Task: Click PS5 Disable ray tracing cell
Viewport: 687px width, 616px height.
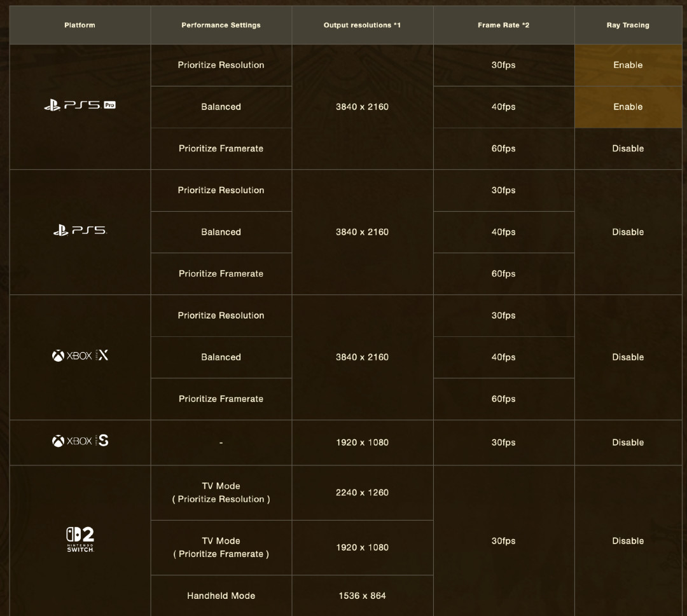Action: 628,232
